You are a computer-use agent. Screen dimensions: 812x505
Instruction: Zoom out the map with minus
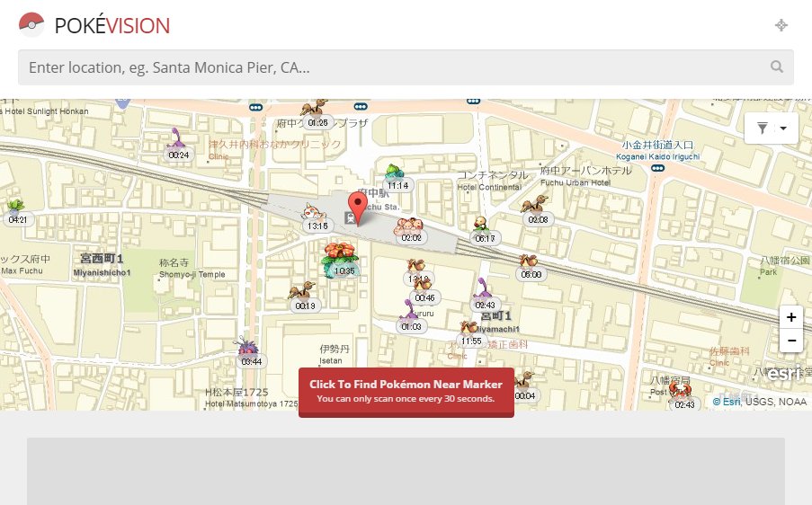[x=790, y=341]
